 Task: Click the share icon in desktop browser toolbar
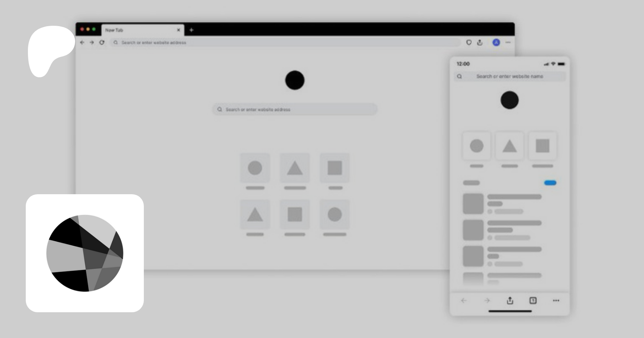click(x=480, y=43)
